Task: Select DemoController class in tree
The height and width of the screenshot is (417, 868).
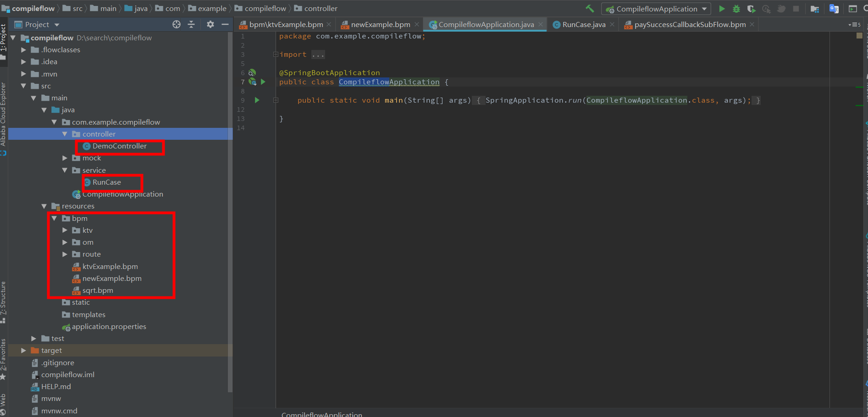Action: [x=119, y=146]
